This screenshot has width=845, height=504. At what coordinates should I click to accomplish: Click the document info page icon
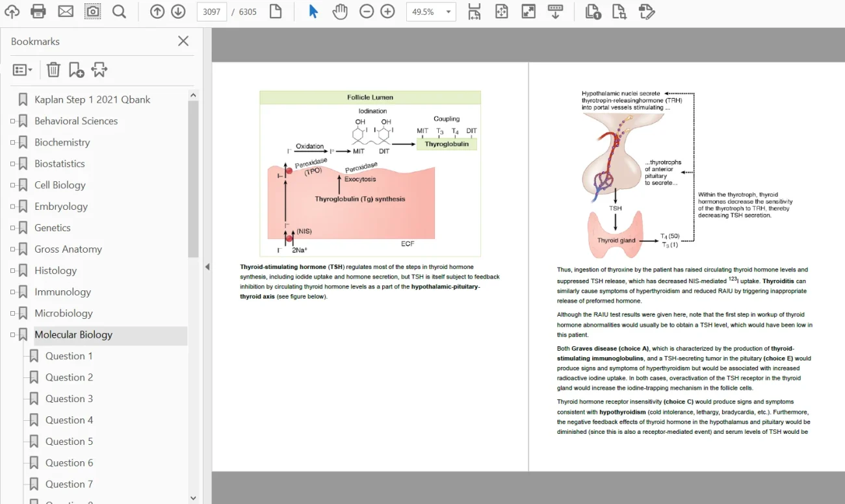[592, 12]
